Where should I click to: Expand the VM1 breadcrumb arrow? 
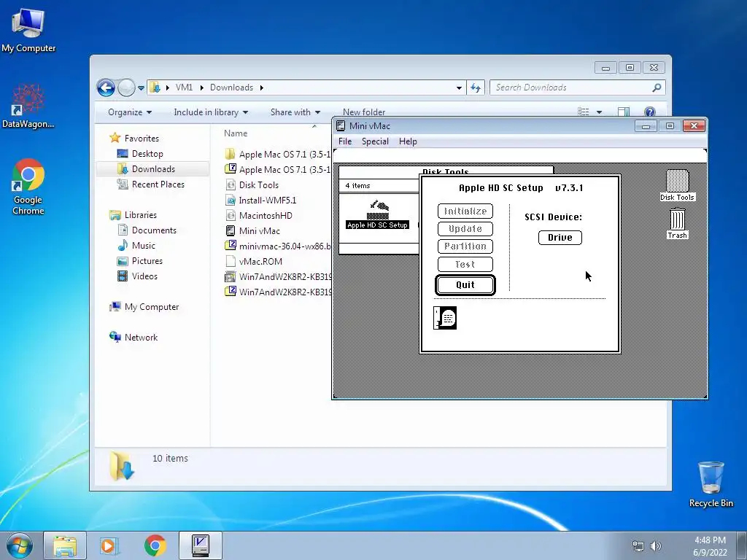201,87
